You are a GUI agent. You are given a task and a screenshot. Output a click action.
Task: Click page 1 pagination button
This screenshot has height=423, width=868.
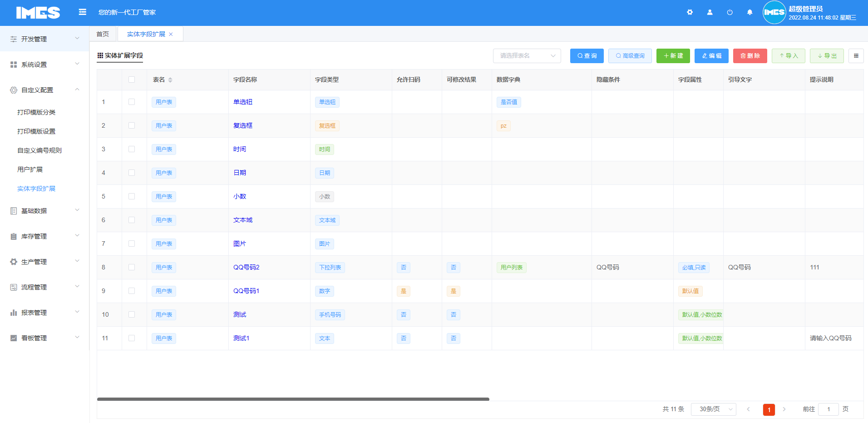point(769,409)
